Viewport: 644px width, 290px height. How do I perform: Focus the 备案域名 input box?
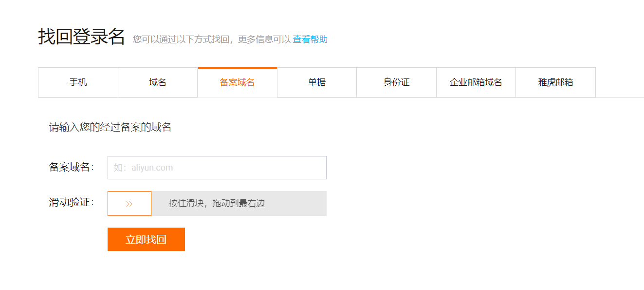coord(243,168)
